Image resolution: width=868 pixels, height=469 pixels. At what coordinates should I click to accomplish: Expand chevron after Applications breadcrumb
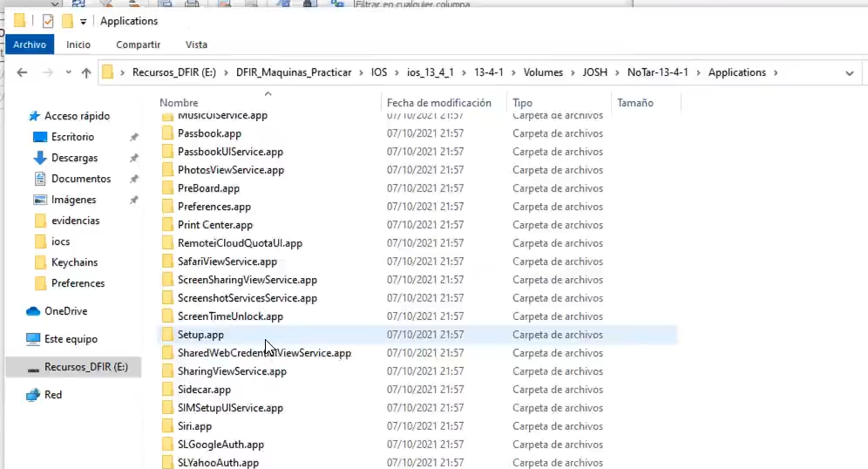click(x=776, y=72)
